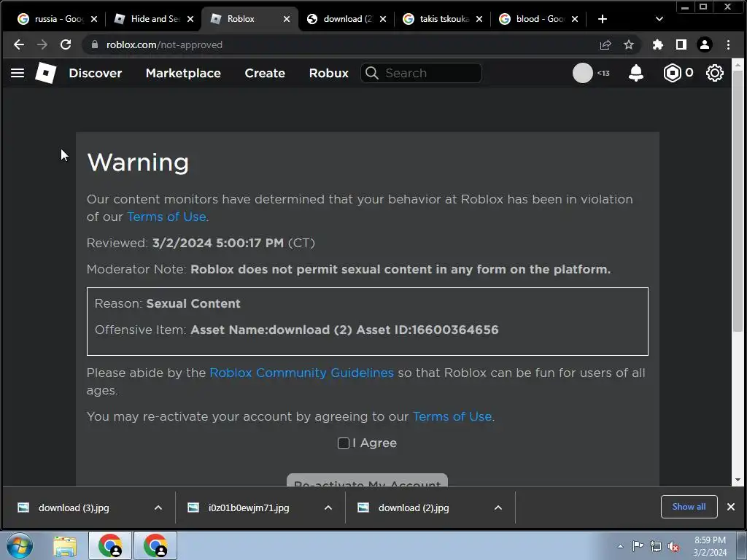Close the downloads bar
This screenshot has width=747, height=560.
pyautogui.click(x=731, y=507)
